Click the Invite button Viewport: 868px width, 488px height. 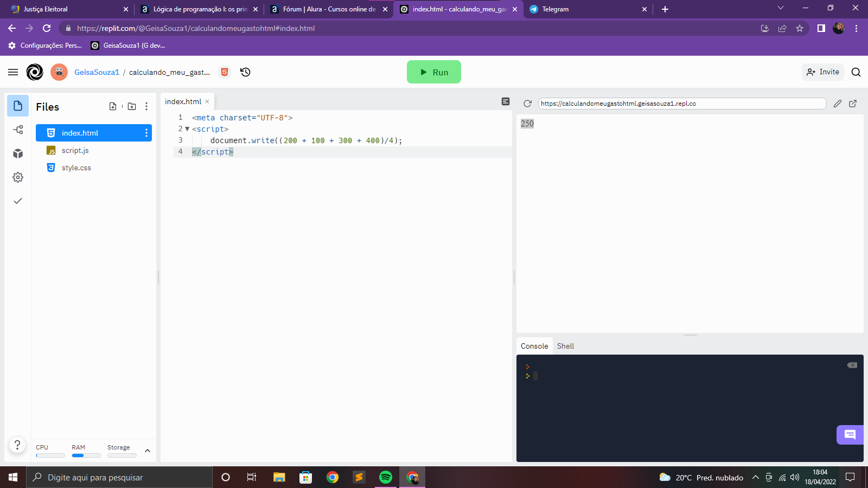(x=823, y=72)
